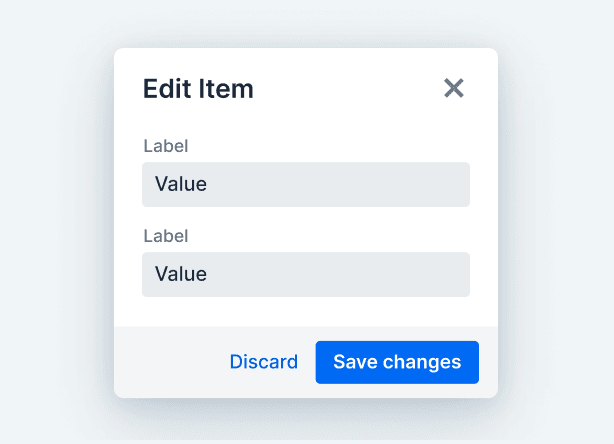Place cursor on Value text in lower field
The image size is (614, 444).
(x=181, y=274)
